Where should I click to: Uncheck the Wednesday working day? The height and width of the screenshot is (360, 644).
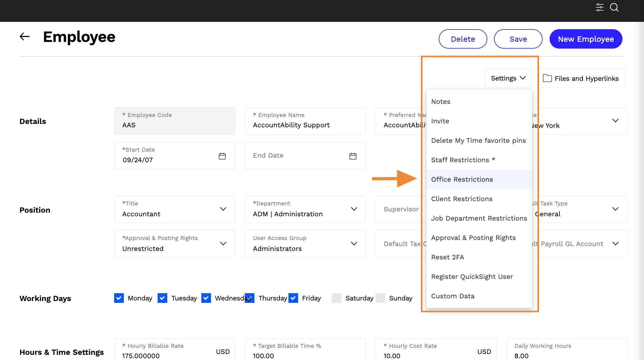pos(206,298)
